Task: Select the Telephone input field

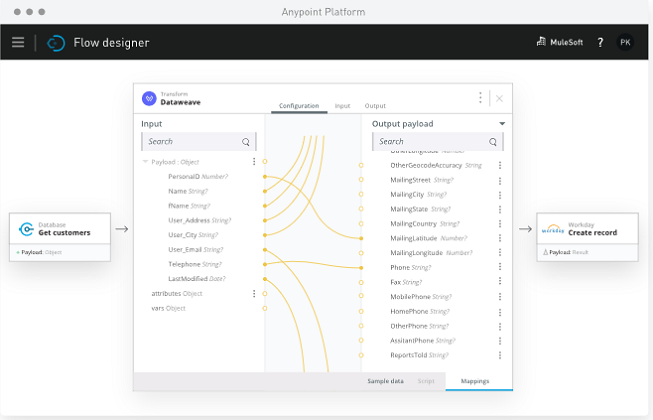Action: 195,264
